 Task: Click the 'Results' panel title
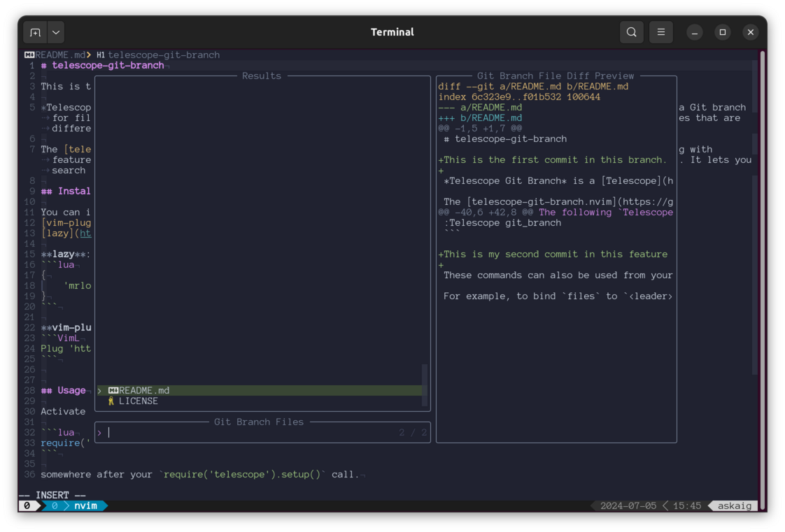tap(262, 76)
